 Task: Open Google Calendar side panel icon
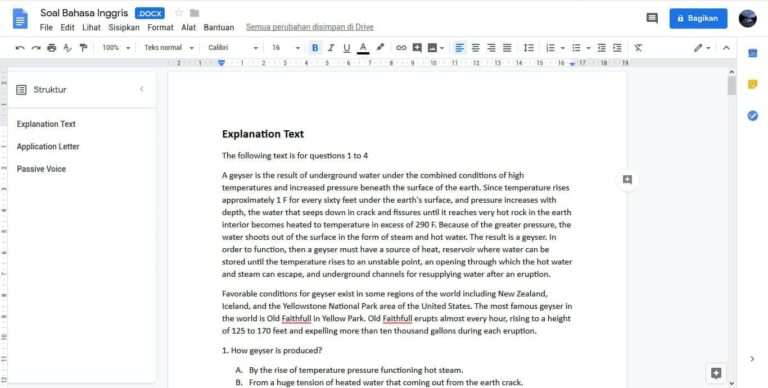[752, 53]
